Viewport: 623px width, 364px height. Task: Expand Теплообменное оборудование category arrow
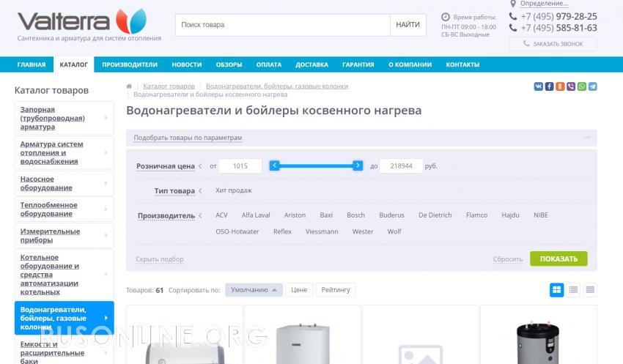point(106,209)
